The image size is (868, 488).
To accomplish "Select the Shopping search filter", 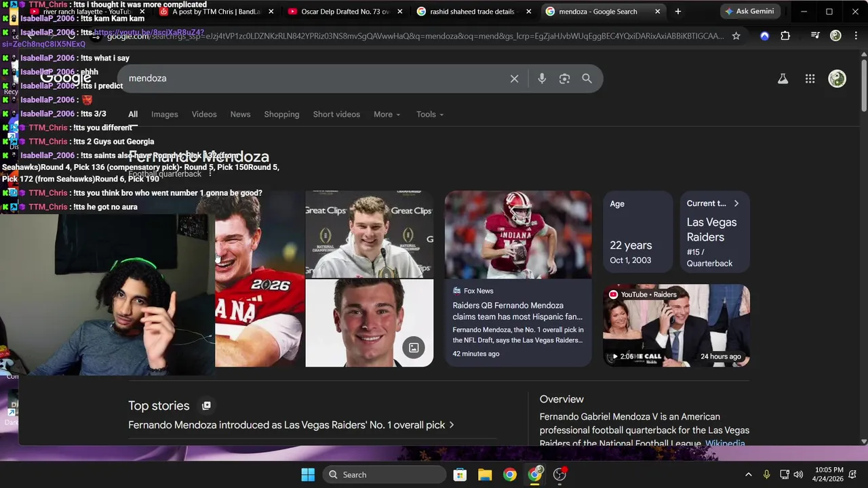I will point(281,115).
